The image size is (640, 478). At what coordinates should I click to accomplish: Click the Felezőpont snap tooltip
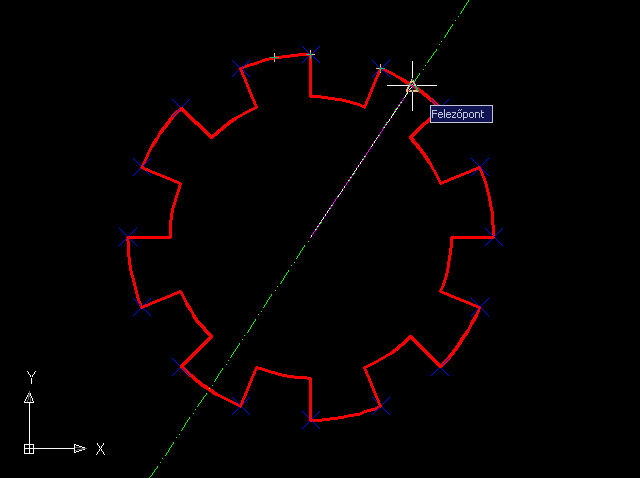click(461, 114)
